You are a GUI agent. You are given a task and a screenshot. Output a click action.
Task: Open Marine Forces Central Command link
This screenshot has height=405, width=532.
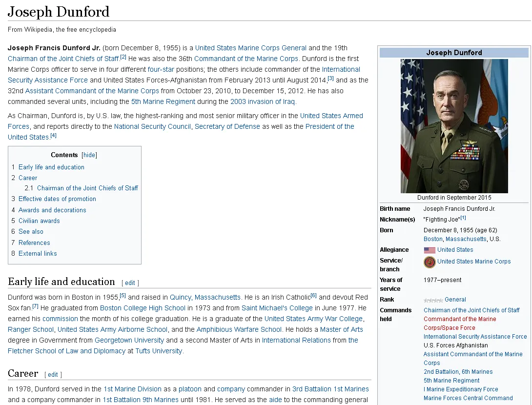pyautogui.click(x=468, y=398)
